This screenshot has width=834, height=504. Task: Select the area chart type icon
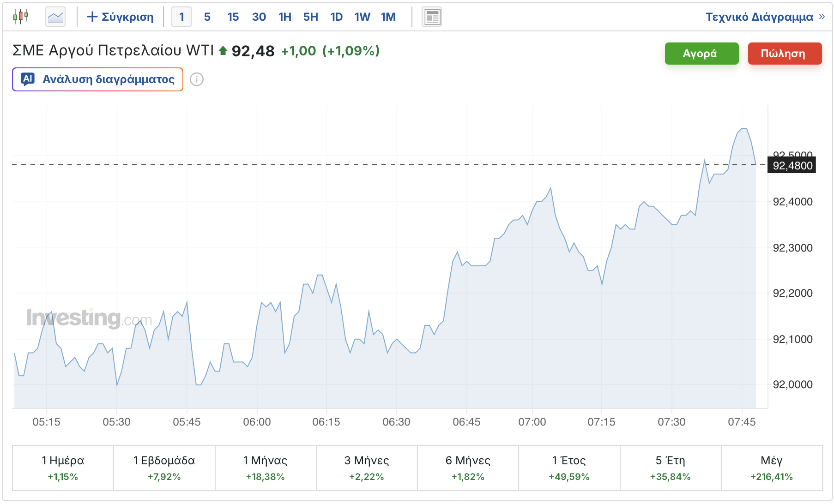[x=55, y=17]
